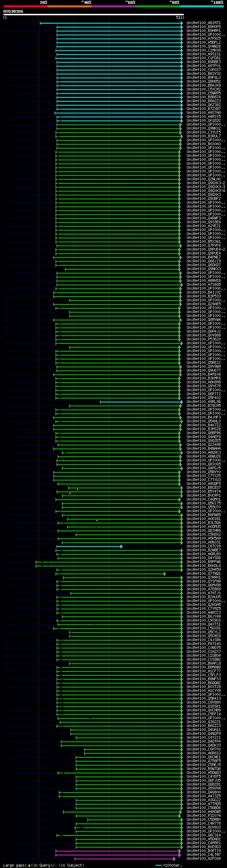Image resolution: width=227 pixels, height=868 pixels.
Task: Select the UniRef100_Q8H852 label
Action: (x=204, y=82)
